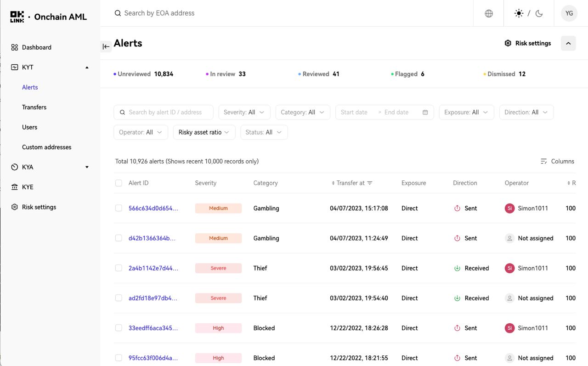The image size is (588, 366).
Task: Click the Medium severity badge in first row
Action: [x=218, y=208]
